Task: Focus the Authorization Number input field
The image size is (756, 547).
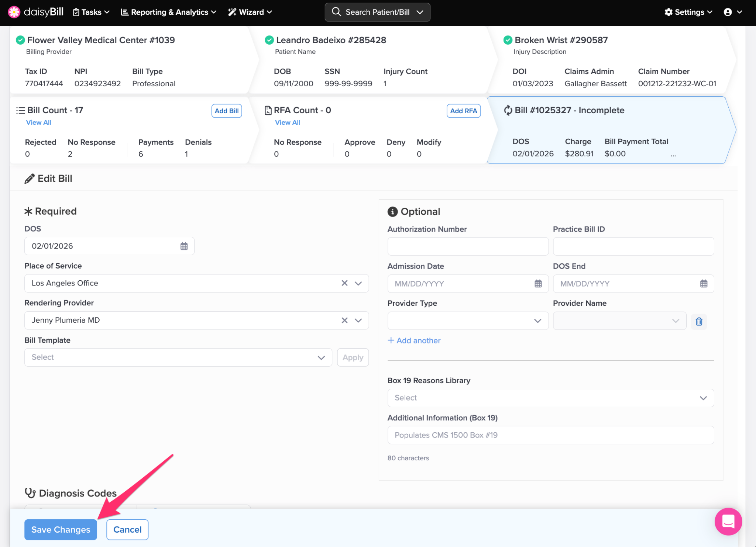Action: pyautogui.click(x=468, y=246)
